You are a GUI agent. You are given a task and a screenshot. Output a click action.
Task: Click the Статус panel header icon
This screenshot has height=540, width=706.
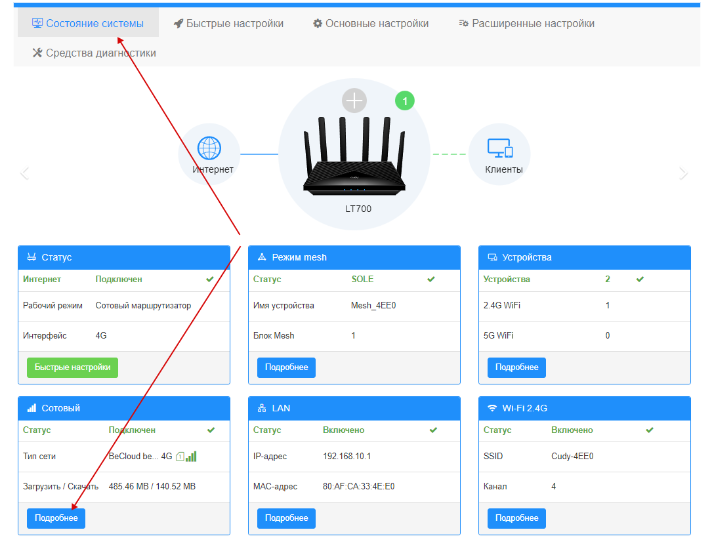(31, 257)
